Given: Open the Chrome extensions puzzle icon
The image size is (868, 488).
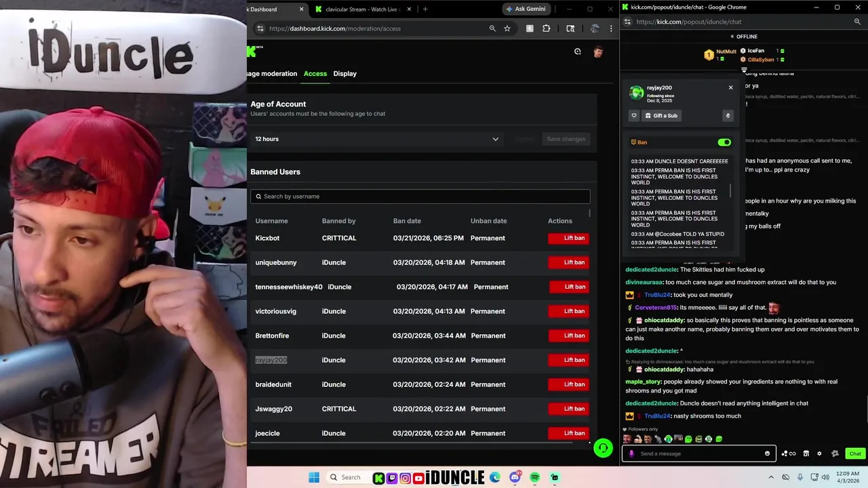Looking at the screenshot, I should pyautogui.click(x=546, y=28).
